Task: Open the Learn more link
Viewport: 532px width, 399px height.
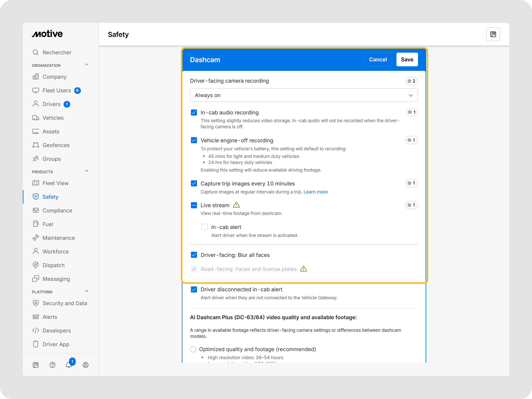Action: [315, 192]
